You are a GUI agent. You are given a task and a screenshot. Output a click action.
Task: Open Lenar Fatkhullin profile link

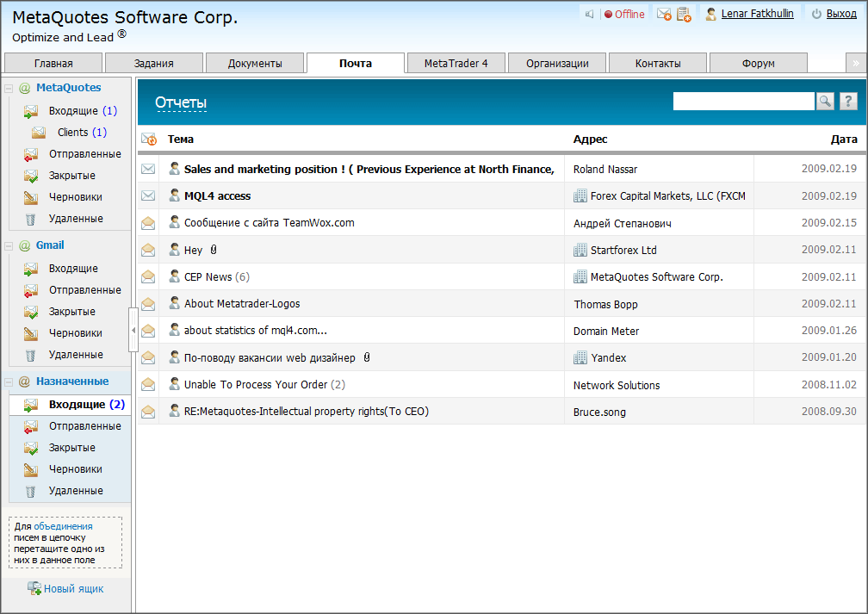[757, 14]
